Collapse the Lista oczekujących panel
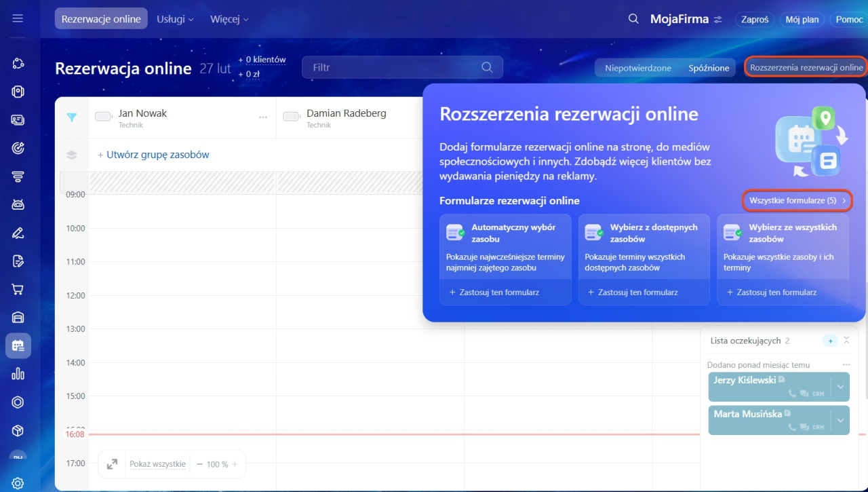This screenshot has height=492, width=868. pyautogui.click(x=846, y=341)
